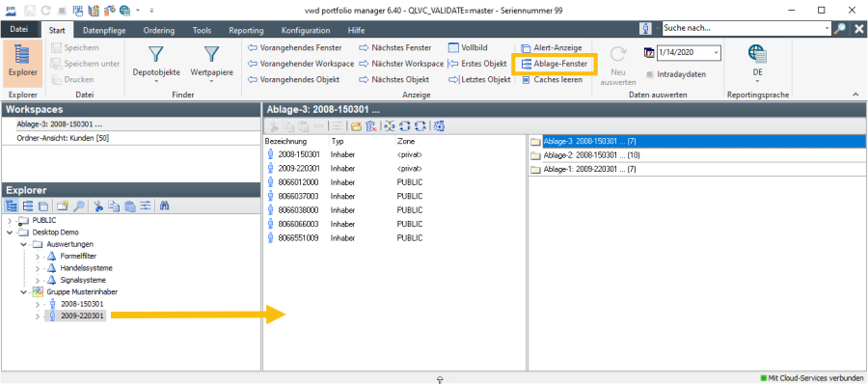Open the Hilfe tab
Screen dimensions: 868x384
356,31
